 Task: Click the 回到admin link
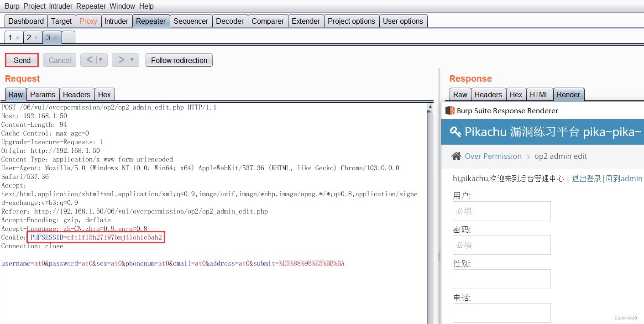point(624,178)
